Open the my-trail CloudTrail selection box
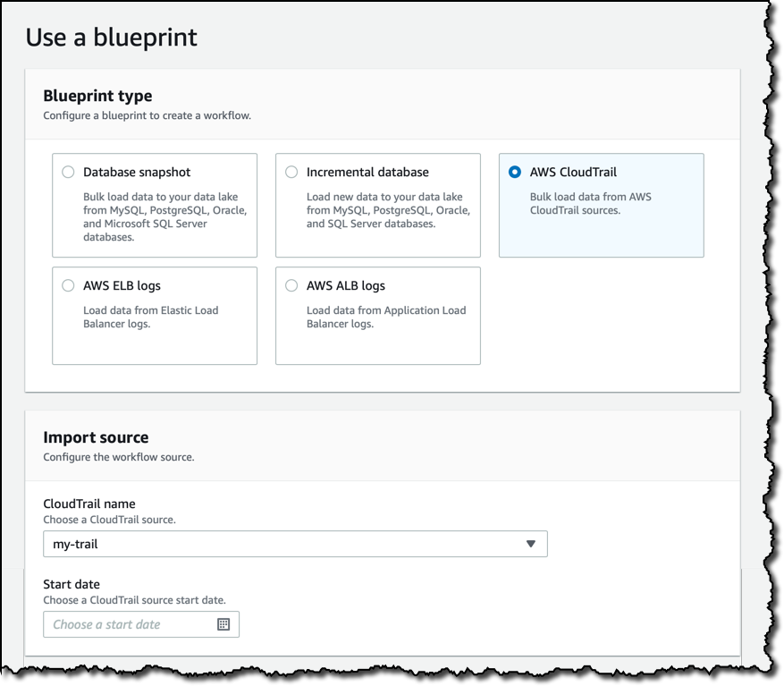 click(x=296, y=544)
